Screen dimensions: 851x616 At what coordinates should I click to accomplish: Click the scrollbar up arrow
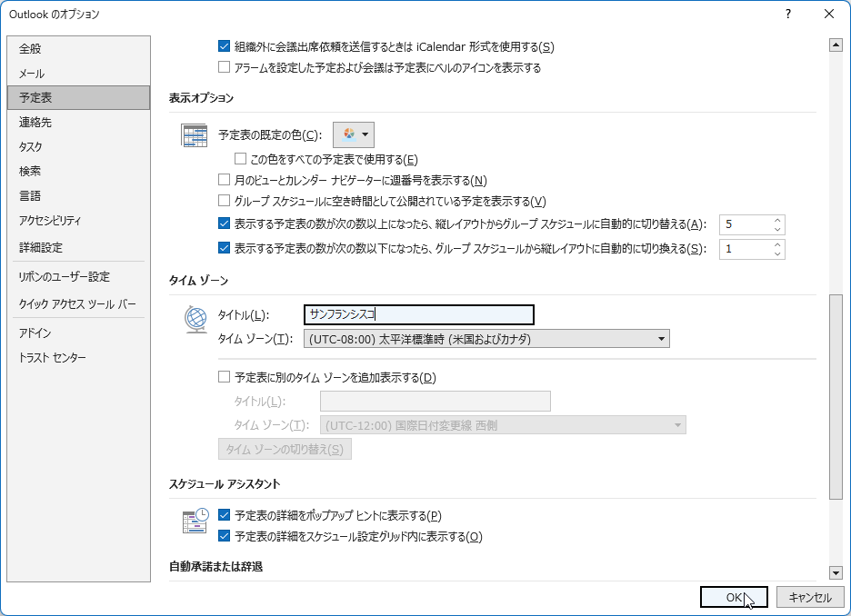836,45
